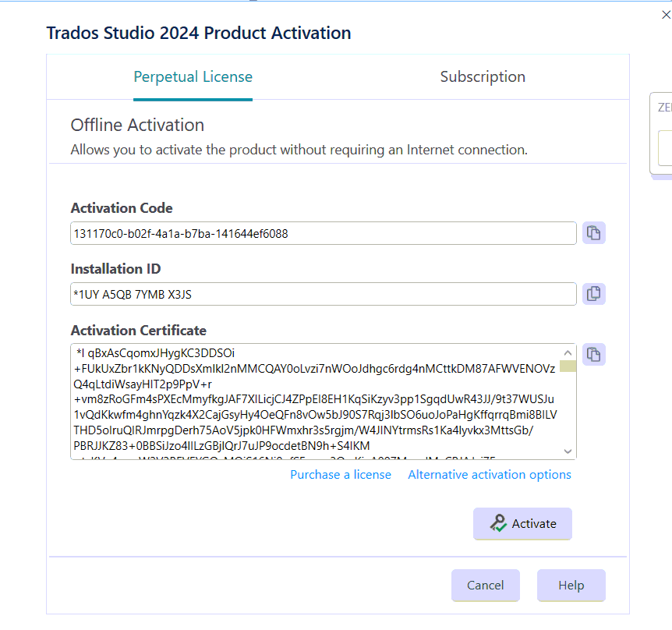Image resolution: width=672 pixels, height=630 pixels.
Task: Paste into the Activation Certificate box
Action: pyautogui.click(x=593, y=355)
